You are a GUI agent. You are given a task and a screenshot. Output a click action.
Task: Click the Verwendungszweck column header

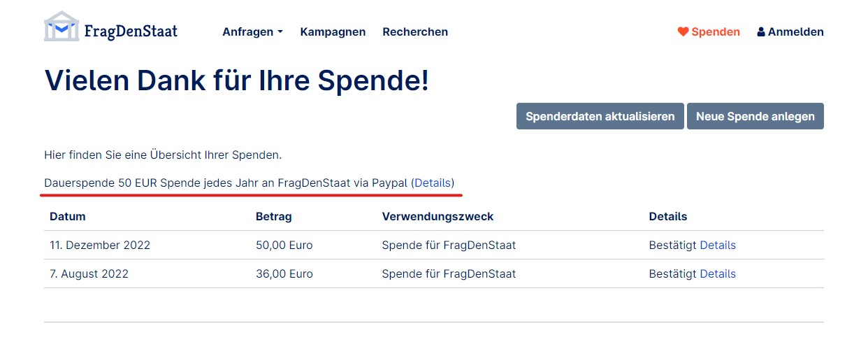click(437, 217)
